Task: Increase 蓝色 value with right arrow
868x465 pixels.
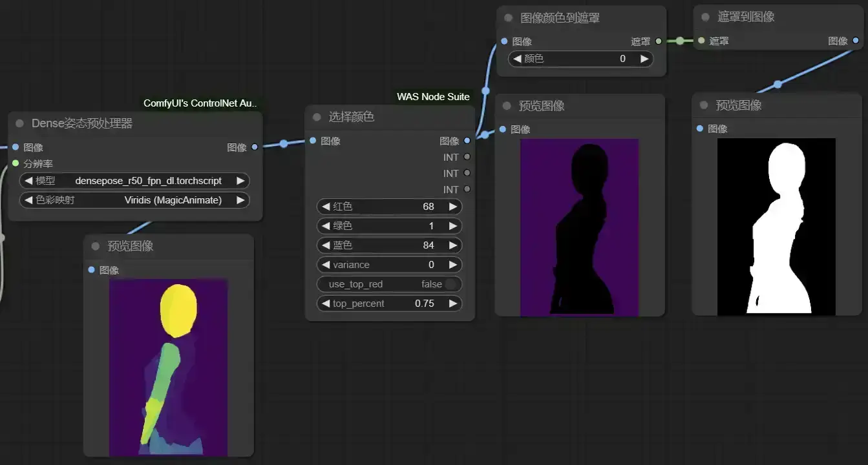Action: (x=453, y=245)
